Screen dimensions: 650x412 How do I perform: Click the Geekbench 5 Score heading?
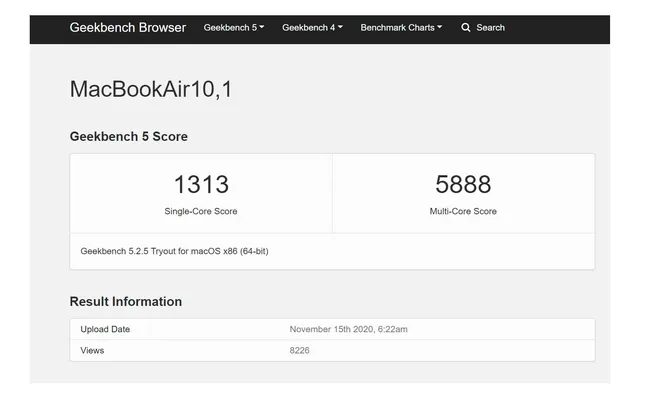[129, 136]
